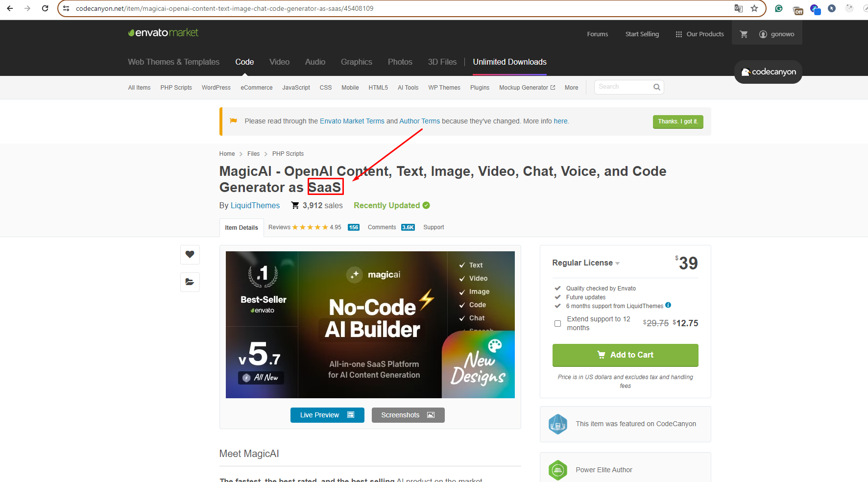The width and height of the screenshot is (868, 482).
Task: Click the search magnifier icon
Action: (x=657, y=87)
